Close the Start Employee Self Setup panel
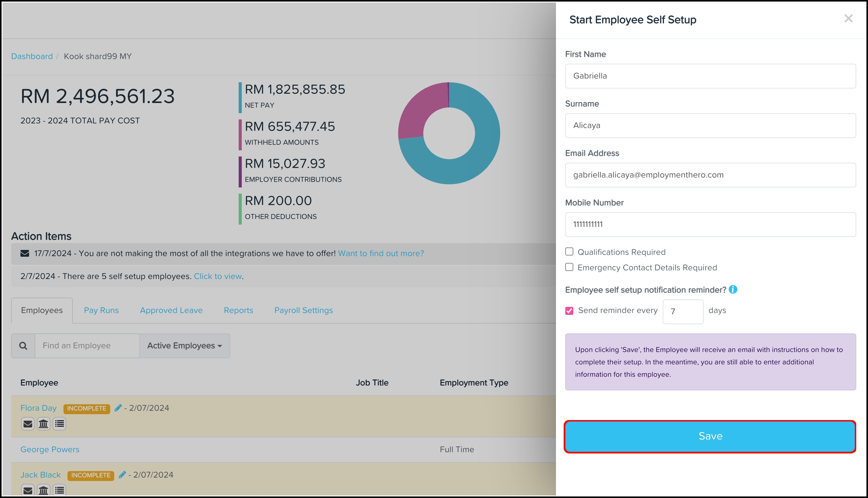Image resolution: width=868 pixels, height=498 pixels. click(x=848, y=19)
